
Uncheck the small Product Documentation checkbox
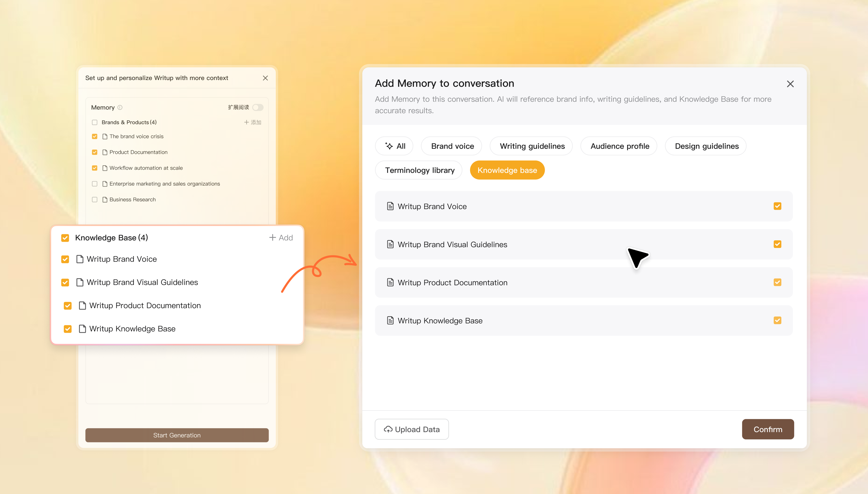(x=95, y=152)
